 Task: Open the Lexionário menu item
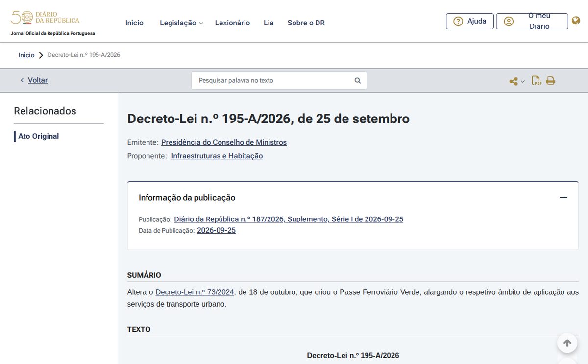(232, 23)
